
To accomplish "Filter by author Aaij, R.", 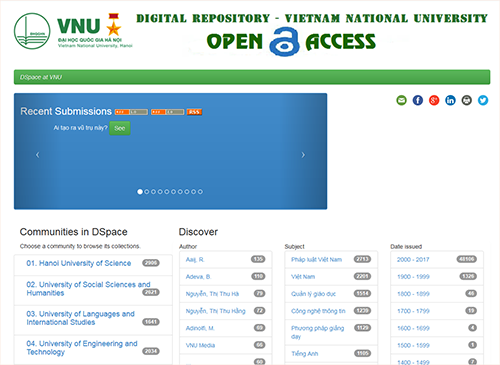I will (x=195, y=260).
